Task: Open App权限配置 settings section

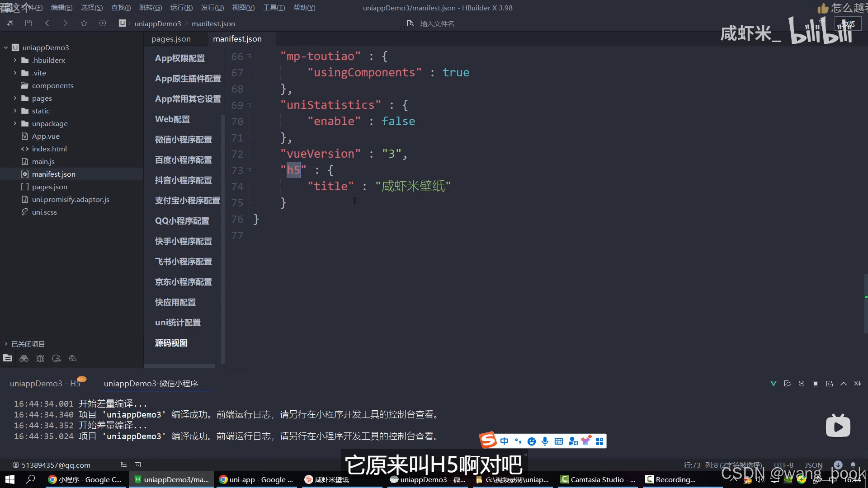Action: 180,58
